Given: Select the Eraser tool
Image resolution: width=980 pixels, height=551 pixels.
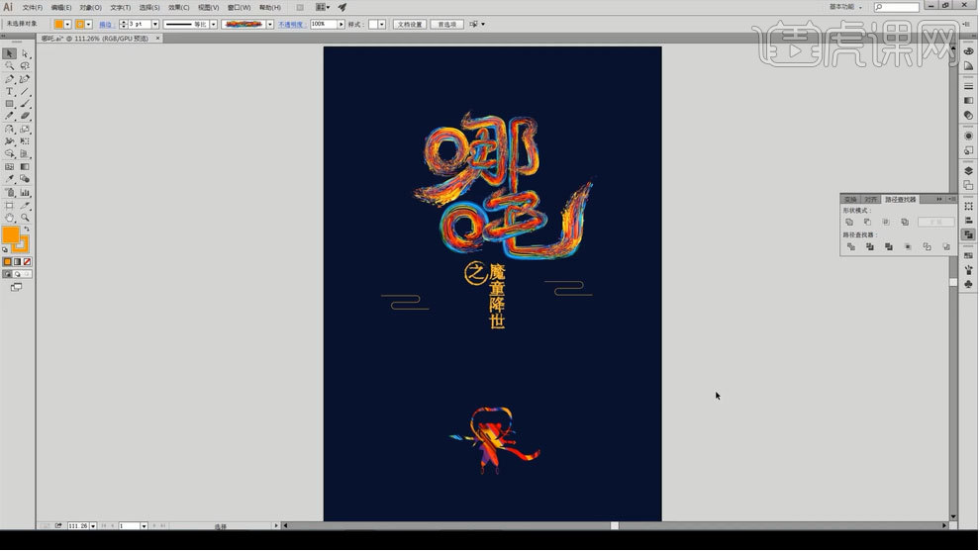Looking at the screenshot, I should (x=25, y=116).
